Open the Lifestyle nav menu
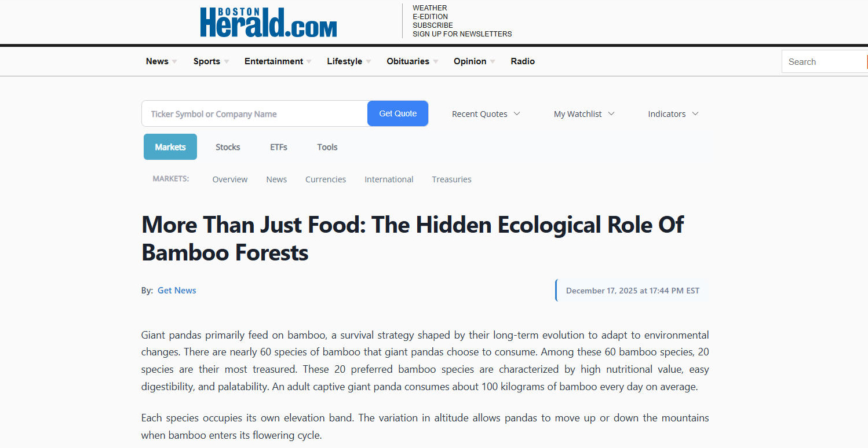 [344, 61]
